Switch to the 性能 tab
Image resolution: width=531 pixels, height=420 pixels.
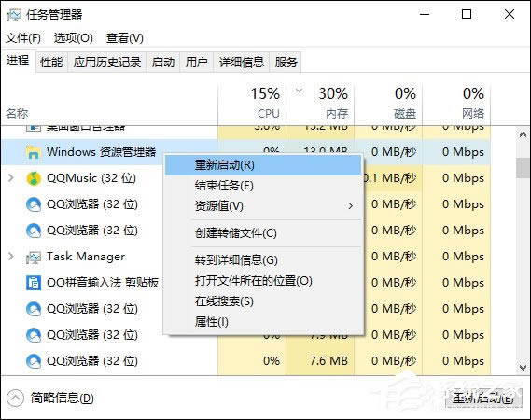(x=51, y=63)
